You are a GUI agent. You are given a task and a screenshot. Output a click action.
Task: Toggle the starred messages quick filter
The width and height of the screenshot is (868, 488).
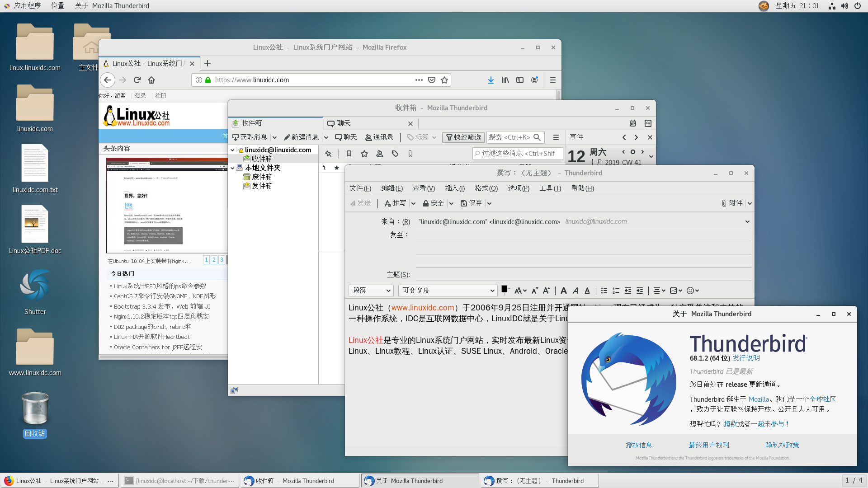364,154
